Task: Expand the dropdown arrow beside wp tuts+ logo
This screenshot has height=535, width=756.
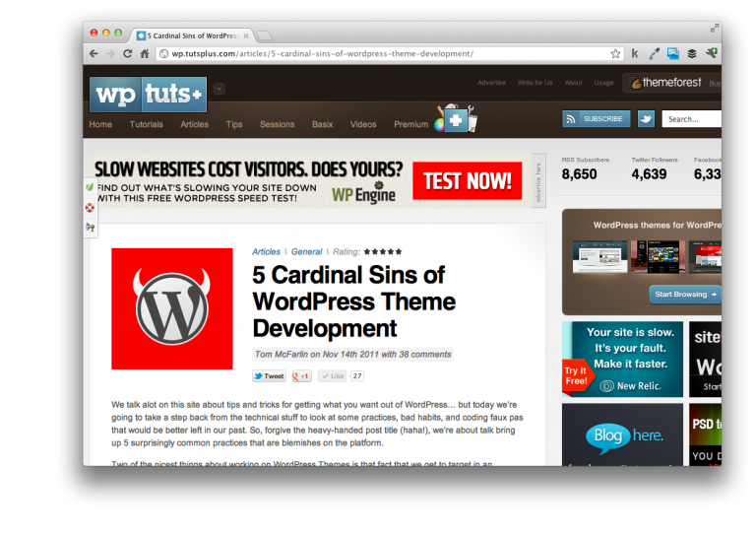Action: pos(219,90)
